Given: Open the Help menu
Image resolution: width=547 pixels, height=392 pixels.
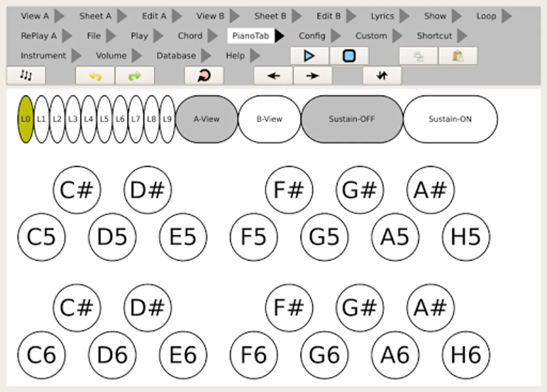Looking at the screenshot, I should point(235,56).
